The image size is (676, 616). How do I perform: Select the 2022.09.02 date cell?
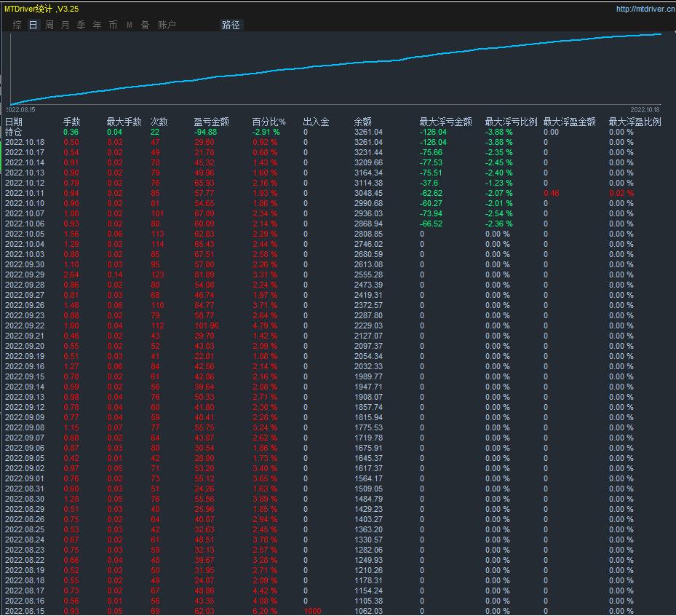25,468
